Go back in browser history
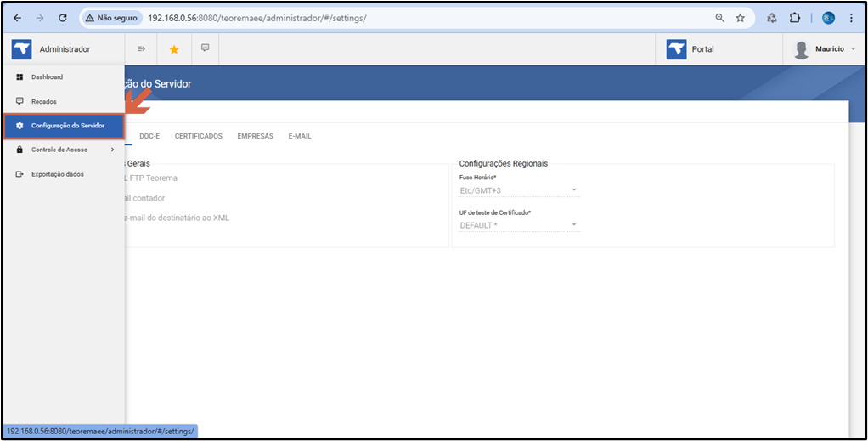The width and height of the screenshot is (868, 441). [x=17, y=18]
